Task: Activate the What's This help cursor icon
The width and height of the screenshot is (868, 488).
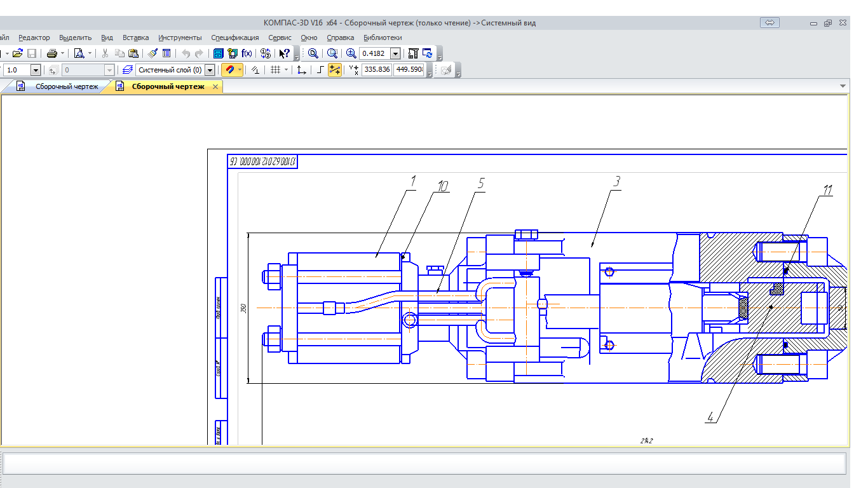Action: 285,53
